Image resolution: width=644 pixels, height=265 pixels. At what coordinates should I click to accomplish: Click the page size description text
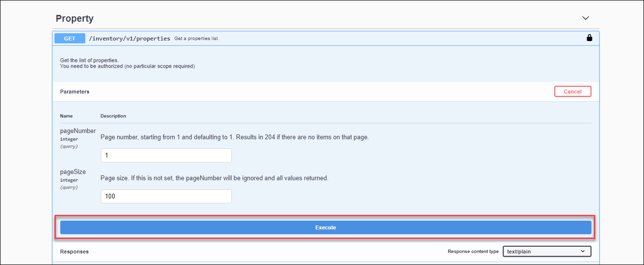[x=215, y=178]
